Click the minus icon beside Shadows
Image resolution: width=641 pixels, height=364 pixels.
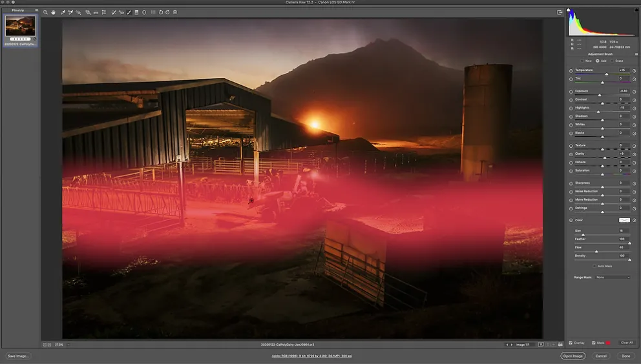[571, 117]
